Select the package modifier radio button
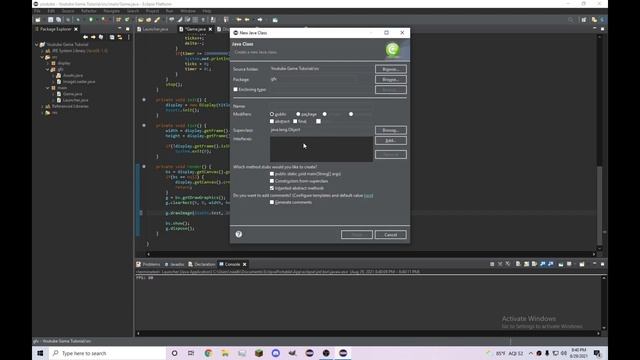This screenshot has width=640, height=360. pyautogui.click(x=298, y=114)
